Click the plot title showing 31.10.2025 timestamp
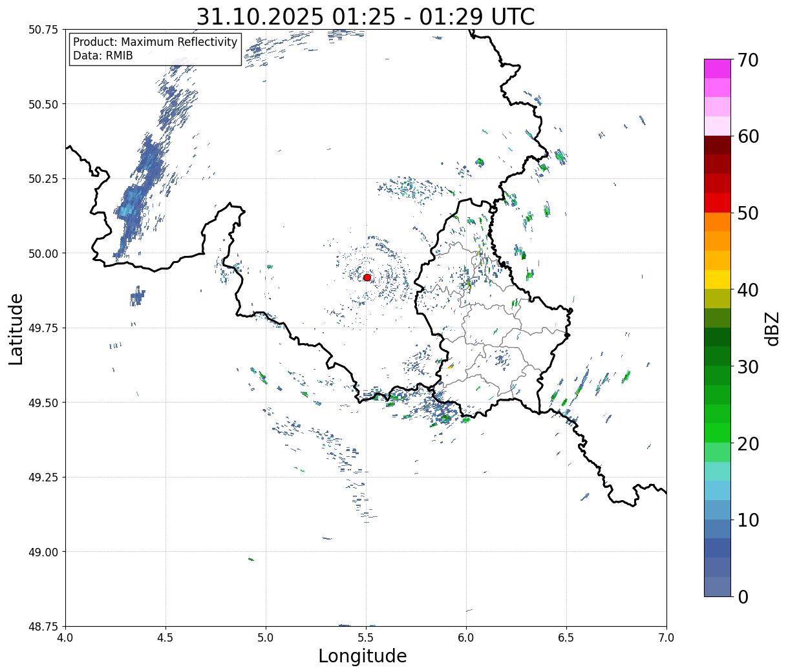The height and width of the screenshot is (672, 788). tap(365, 17)
